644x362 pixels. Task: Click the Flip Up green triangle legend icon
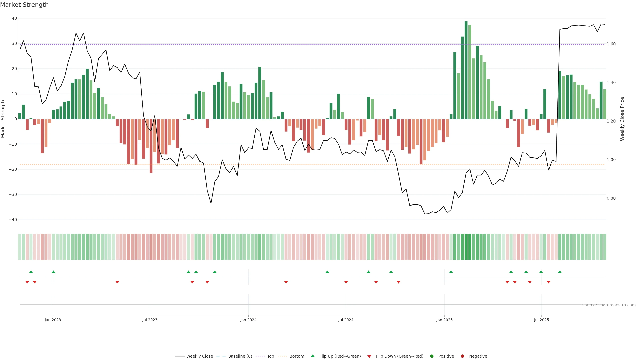(x=312, y=356)
